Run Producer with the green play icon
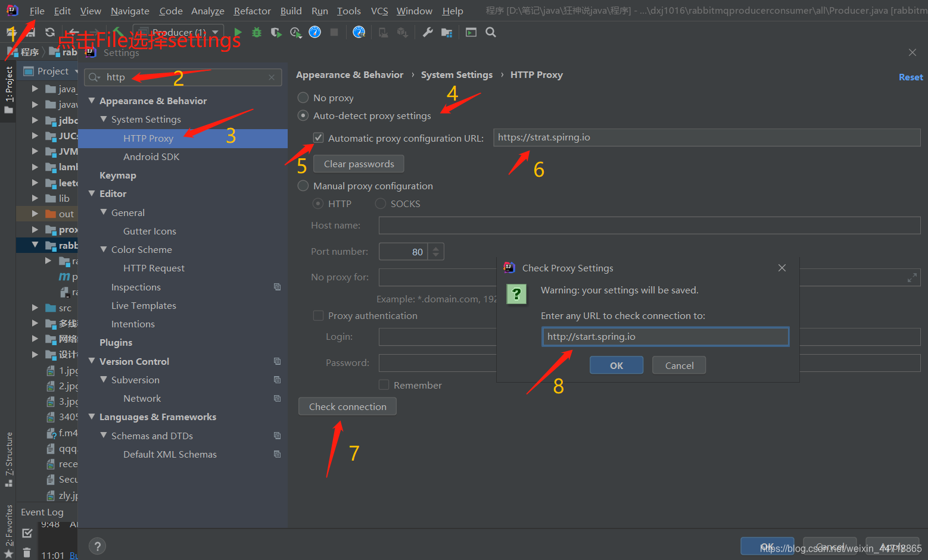The width and height of the screenshot is (928, 560). click(x=238, y=32)
